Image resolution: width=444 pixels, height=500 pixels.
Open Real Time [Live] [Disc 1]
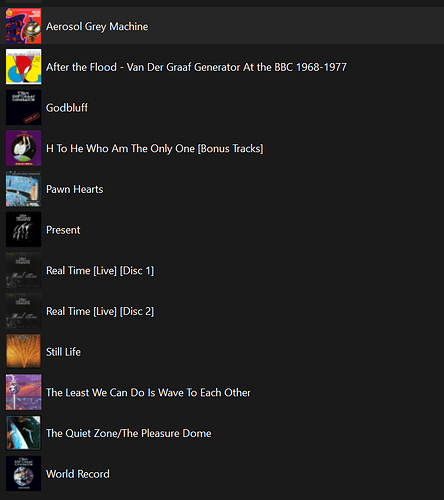coord(100,270)
